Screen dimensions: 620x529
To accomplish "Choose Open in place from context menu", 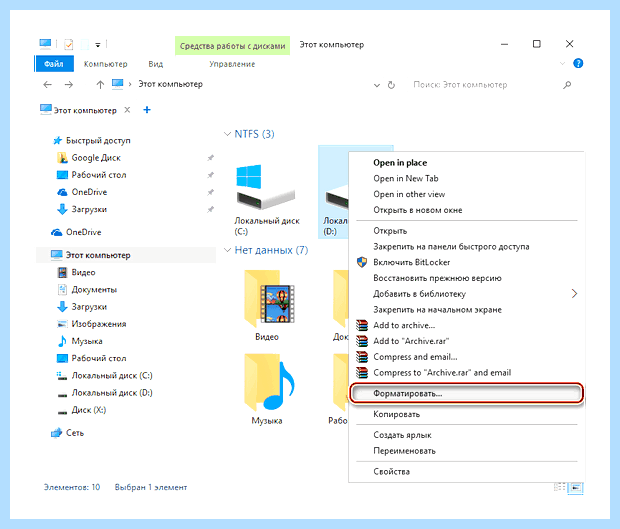I will [400, 163].
